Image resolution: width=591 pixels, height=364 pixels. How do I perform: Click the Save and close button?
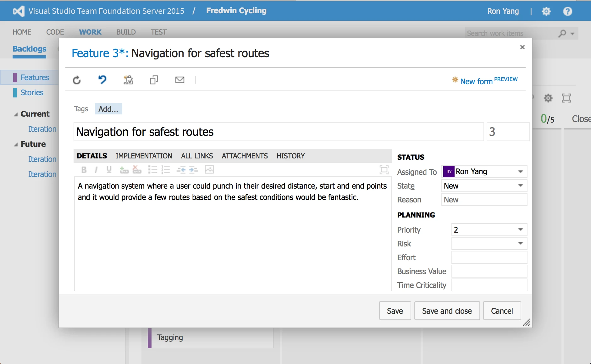[x=447, y=311]
